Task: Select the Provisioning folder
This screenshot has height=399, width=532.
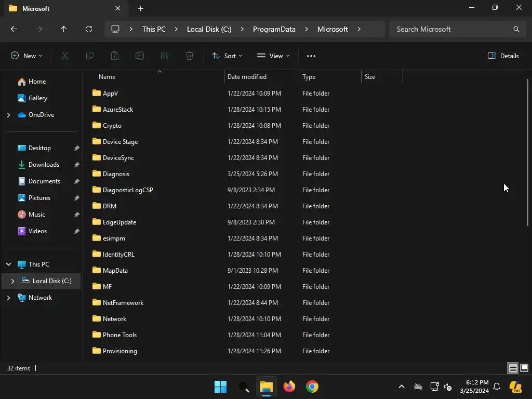Action: click(120, 351)
